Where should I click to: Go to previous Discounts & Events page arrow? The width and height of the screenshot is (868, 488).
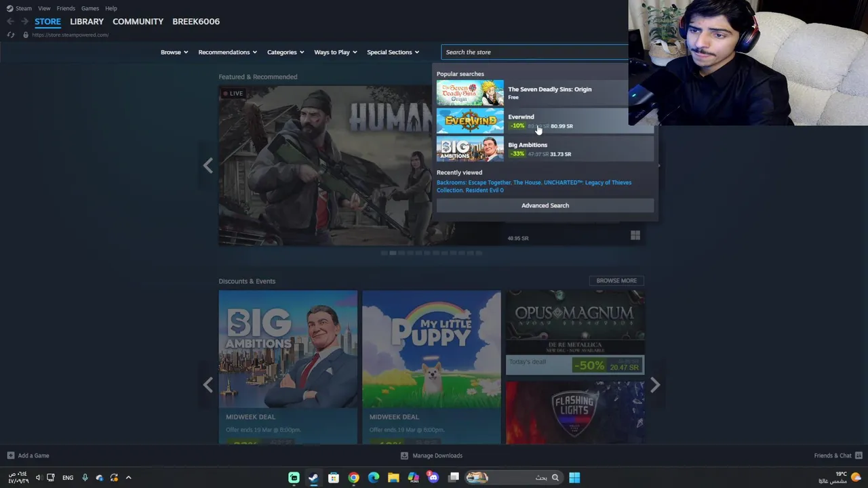pyautogui.click(x=208, y=385)
